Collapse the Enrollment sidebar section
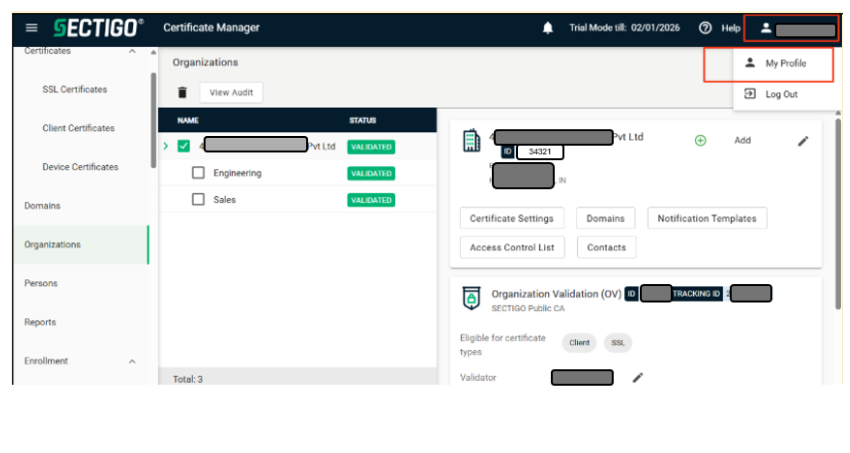Viewport: 850px width, 453px height. [x=132, y=361]
